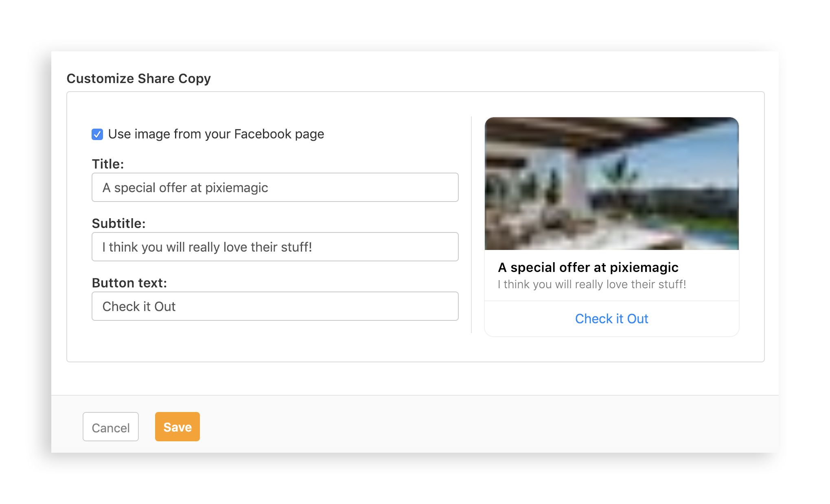Click the 'Button text:' field label
Image resolution: width=830 pixels, height=504 pixels.
point(129,283)
